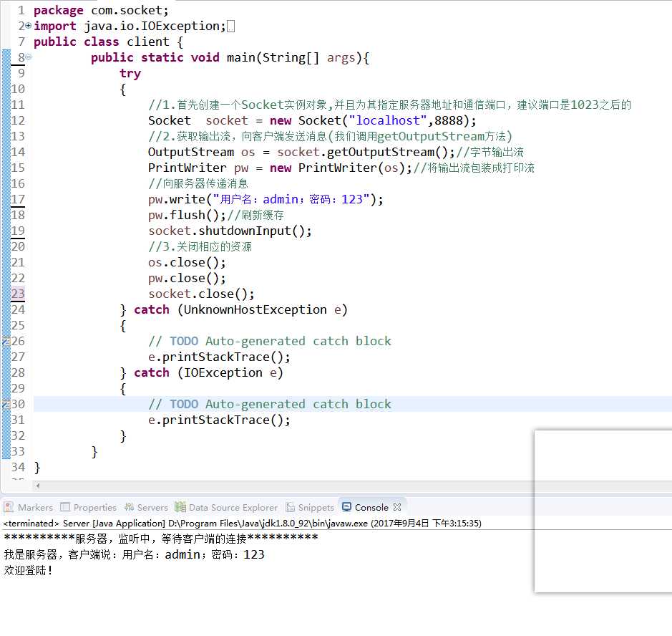This screenshot has width=672, height=636.
Task: Place cursor on pw.flush() on line 18
Action: (x=187, y=216)
